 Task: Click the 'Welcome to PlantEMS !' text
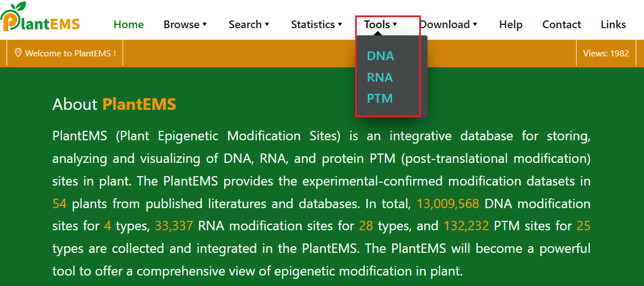(70, 54)
